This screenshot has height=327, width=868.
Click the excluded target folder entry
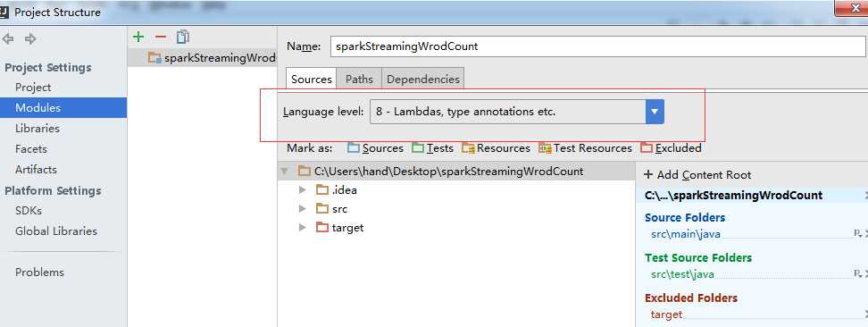tap(666, 314)
